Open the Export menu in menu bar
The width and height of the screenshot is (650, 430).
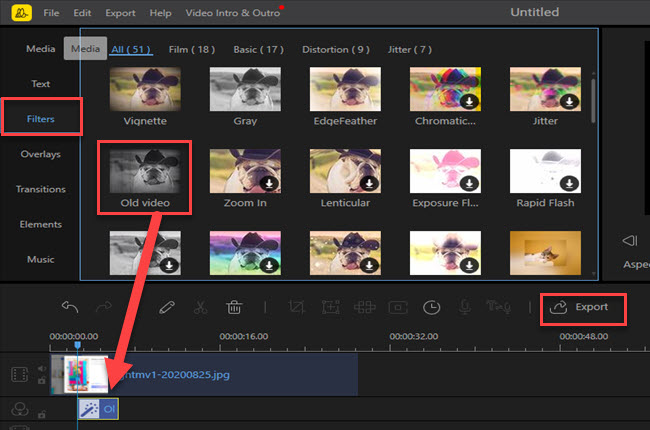click(120, 13)
